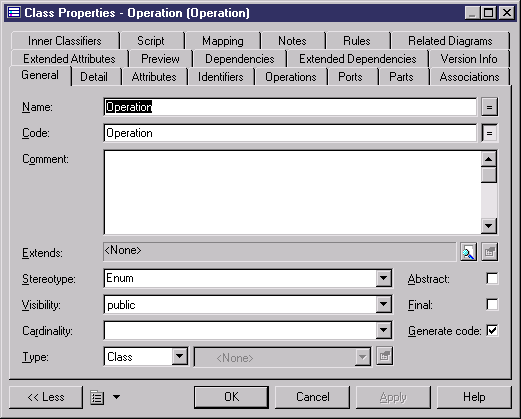The height and width of the screenshot is (419, 521).
Task: Switch to the Attributes tab
Action: [154, 77]
